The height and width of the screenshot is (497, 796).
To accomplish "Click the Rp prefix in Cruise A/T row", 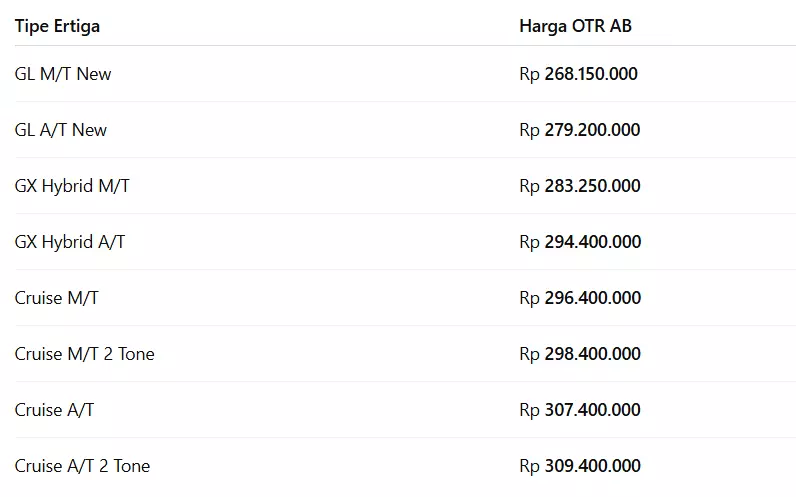I will 529,411.
